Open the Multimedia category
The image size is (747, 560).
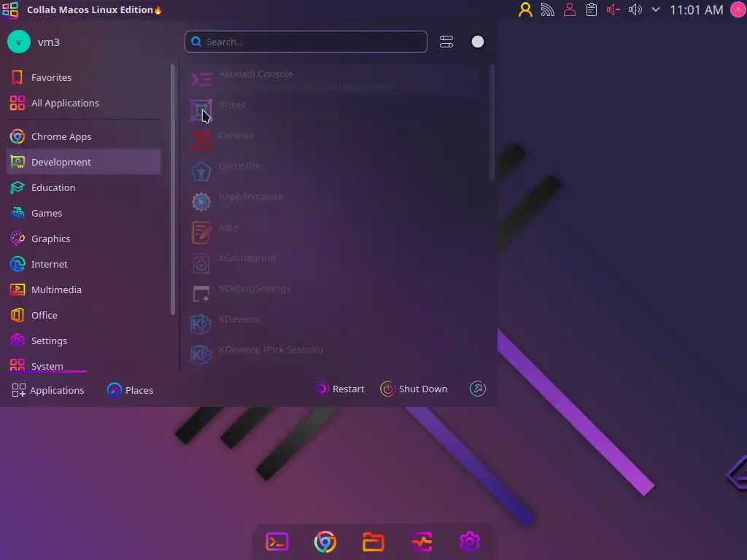[83, 289]
